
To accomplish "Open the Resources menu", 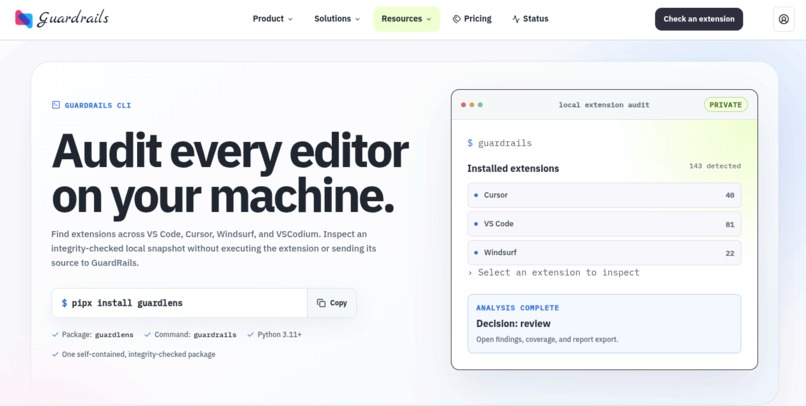I will tap(407, 19).
